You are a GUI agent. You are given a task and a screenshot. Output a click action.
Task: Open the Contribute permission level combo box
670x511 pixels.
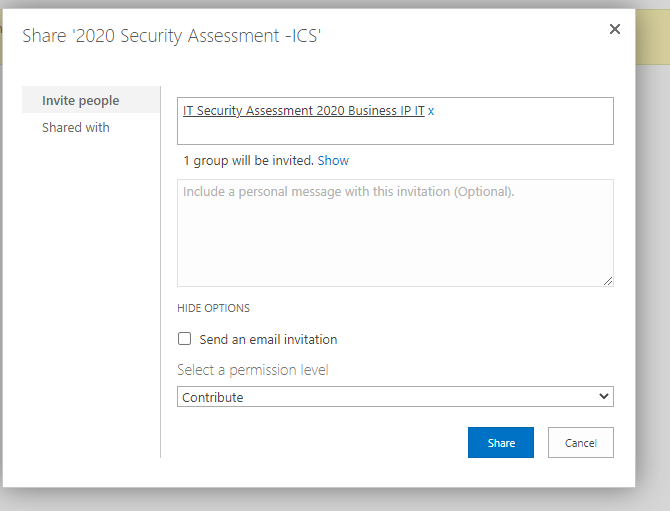tap(395, 396)
